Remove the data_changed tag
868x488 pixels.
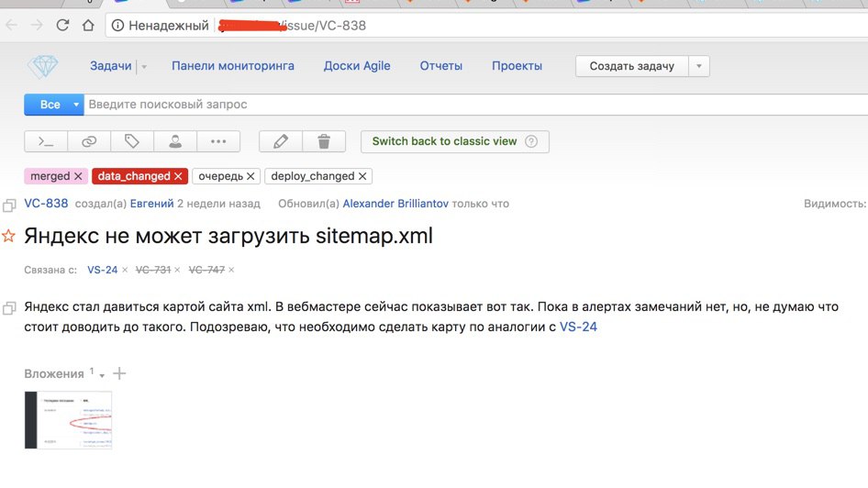(x=178, y=176)
